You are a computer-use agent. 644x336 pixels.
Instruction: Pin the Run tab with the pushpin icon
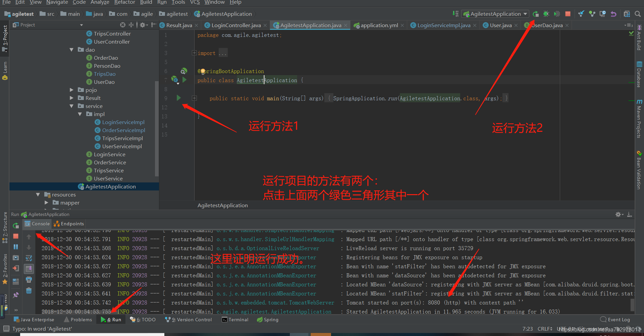coord(16,295)
